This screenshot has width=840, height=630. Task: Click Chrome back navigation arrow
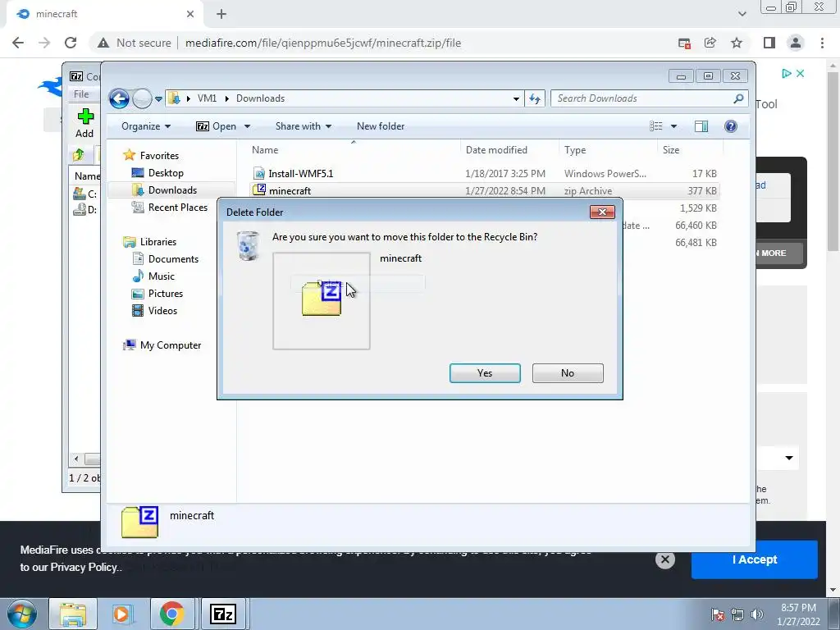18,43
